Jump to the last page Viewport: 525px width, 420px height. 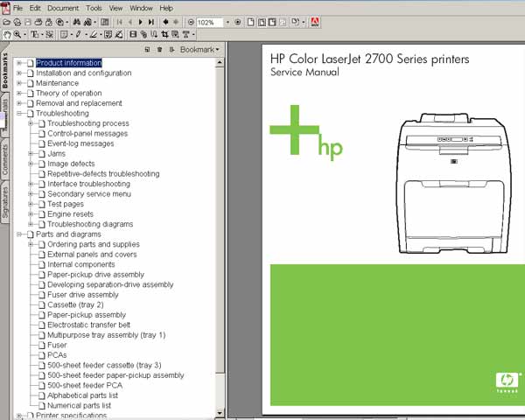pyautogui.click(x=151, y=23)
